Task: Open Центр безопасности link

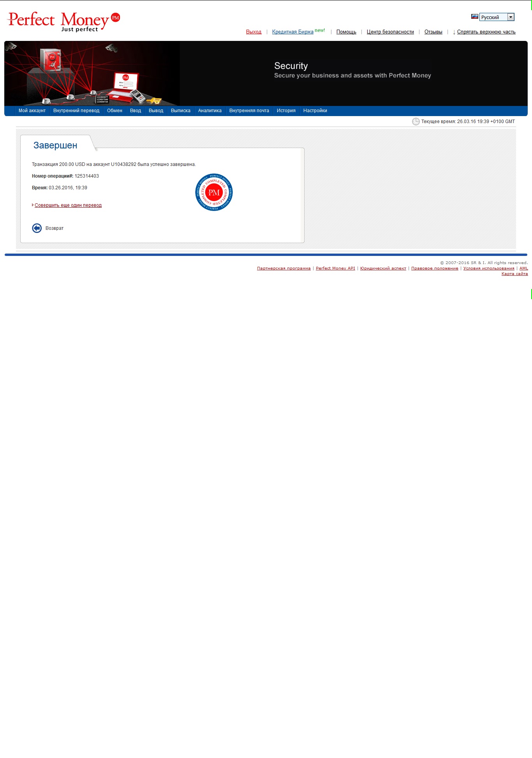Action: (x=390, y=32)
